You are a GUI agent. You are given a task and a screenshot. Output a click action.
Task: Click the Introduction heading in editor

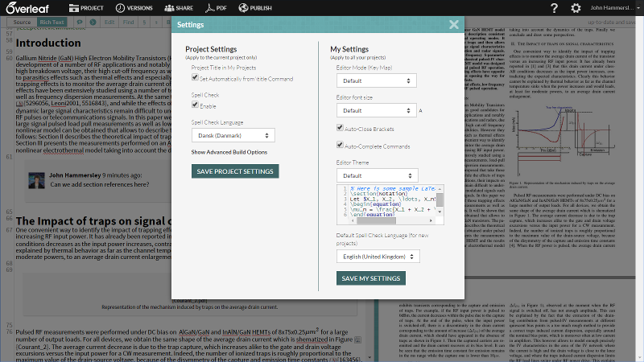(48, 43)
